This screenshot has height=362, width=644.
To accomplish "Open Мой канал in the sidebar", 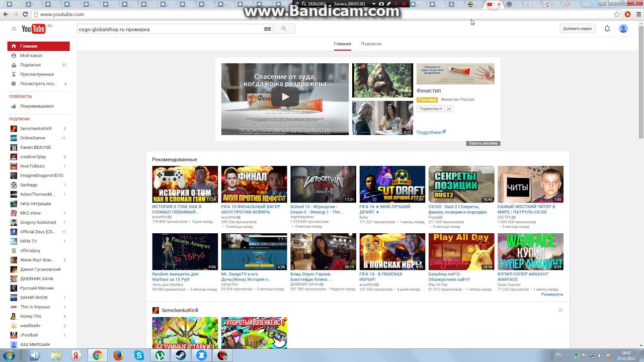I will tap(38, 55).
